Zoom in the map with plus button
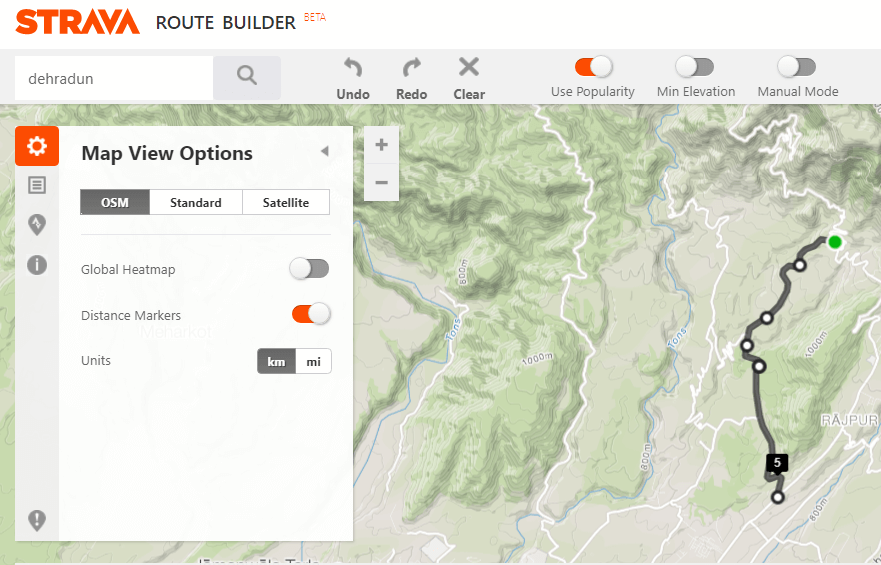Screen dimensions: 881x565 [382, 145]
